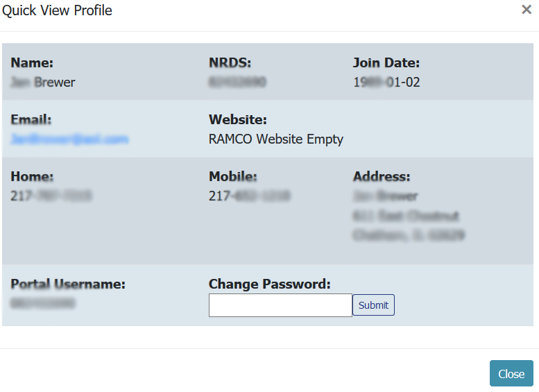Select the Portal Username label
The image size is (539, 392).
click(68, 284)
